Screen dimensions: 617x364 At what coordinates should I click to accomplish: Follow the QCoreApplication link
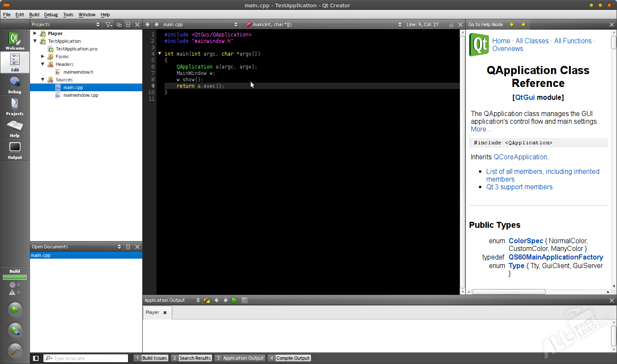(520, 157)
